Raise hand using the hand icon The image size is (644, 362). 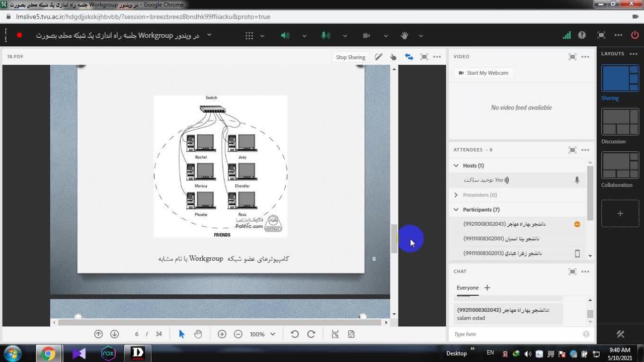(404, 36)
